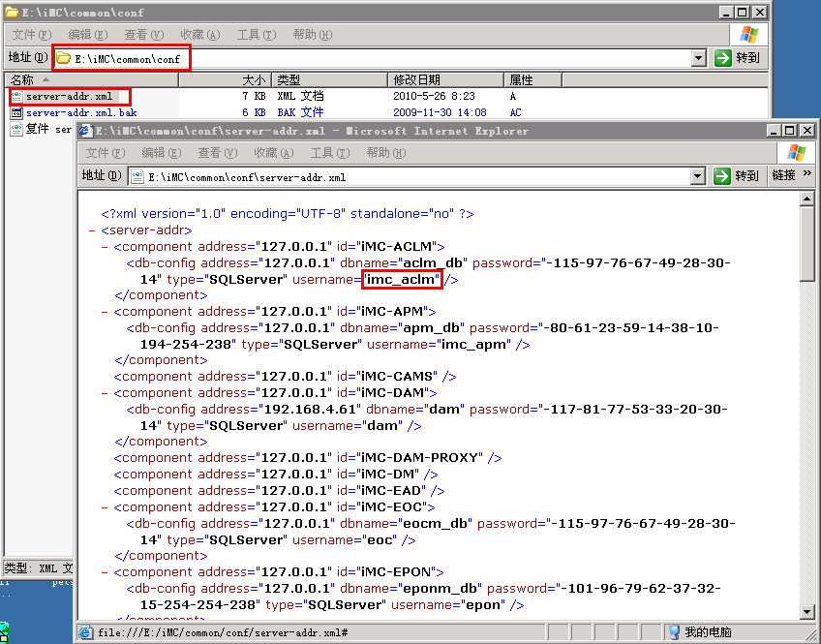Click the Windows flag logo in conf folder window
Screen dimensions: 821x644
[x=748, y=34]
